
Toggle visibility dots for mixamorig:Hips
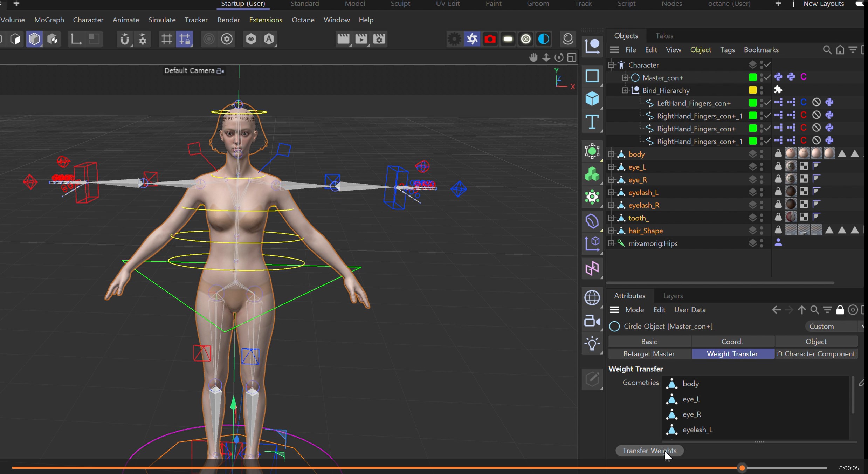(x=762, y=243)
